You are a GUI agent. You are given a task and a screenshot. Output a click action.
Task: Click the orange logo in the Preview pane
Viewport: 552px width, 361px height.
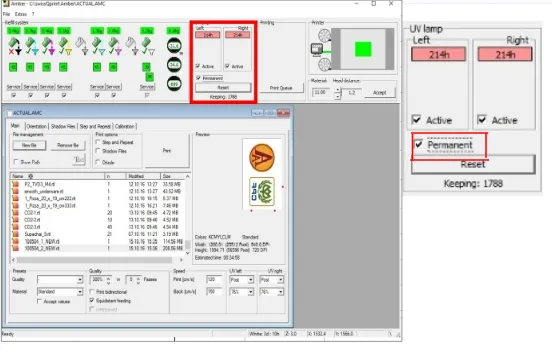point(262,157)
